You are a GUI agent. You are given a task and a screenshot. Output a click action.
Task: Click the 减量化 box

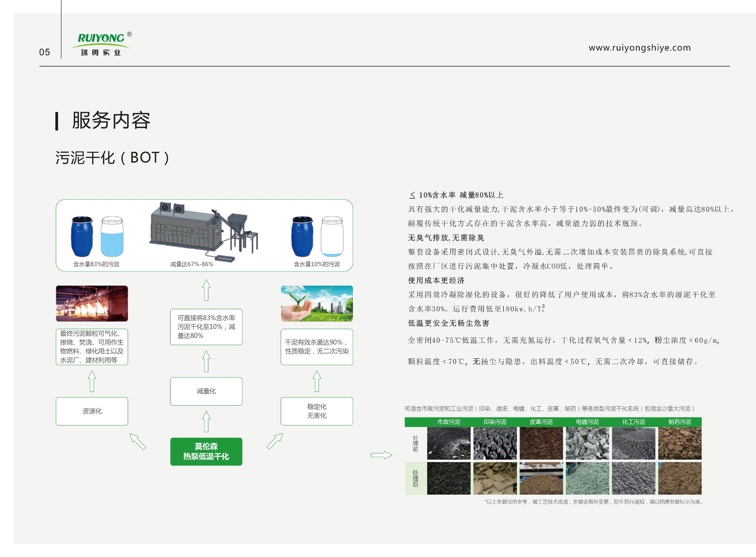(206, 392)
